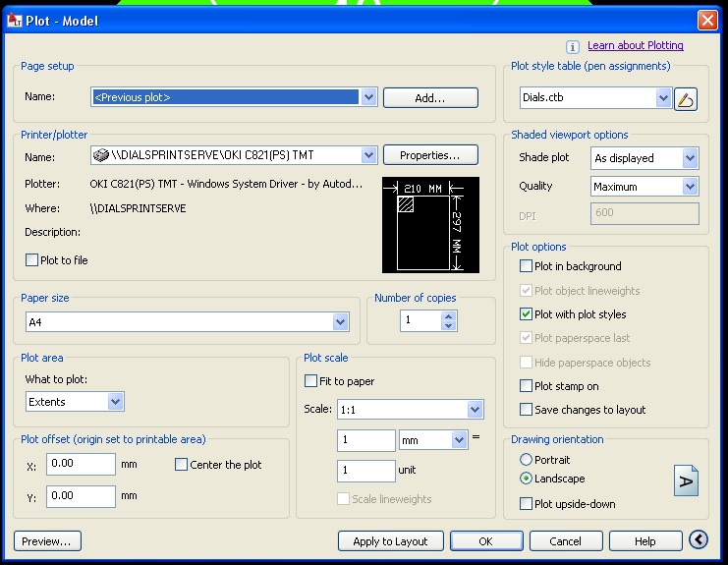Image resolution: width=728 pixels, height=565 pixels.
Task: Open the Learn about Plotting link
Action: tap(635, 45)
